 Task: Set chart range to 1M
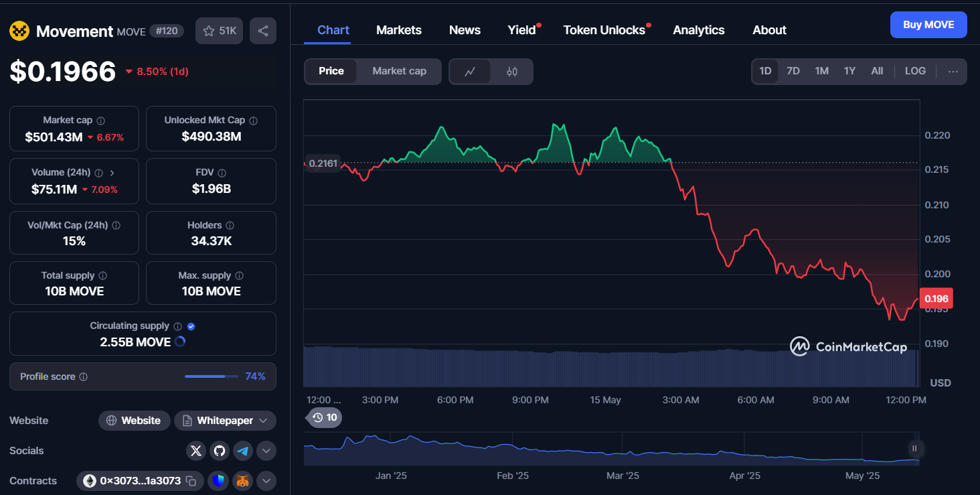click(x=822, y=71)
